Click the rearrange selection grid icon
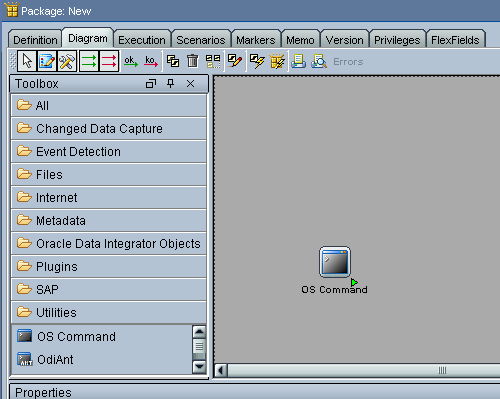This screenshot has height=399, width=500. point(213,61)
